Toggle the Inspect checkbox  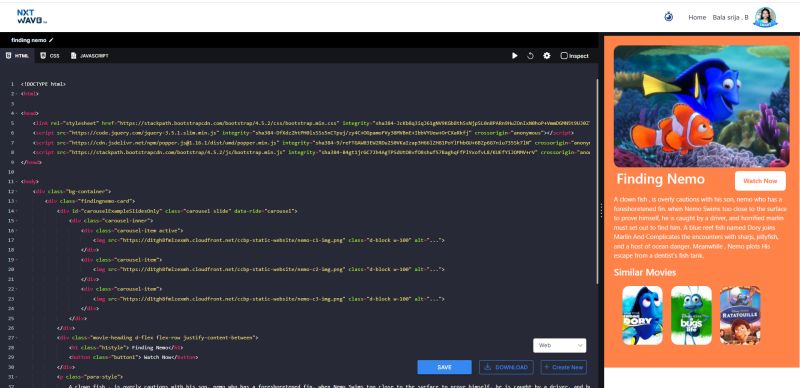coord(564,56)
